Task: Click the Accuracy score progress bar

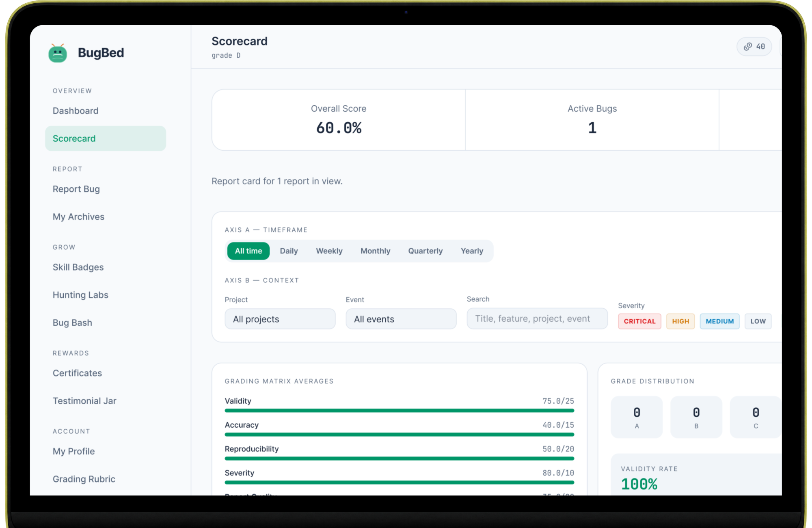Action: (400, 435)
